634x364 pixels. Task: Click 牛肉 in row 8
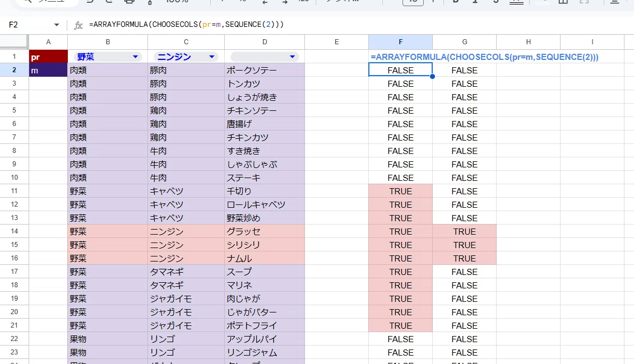(186, 151)
